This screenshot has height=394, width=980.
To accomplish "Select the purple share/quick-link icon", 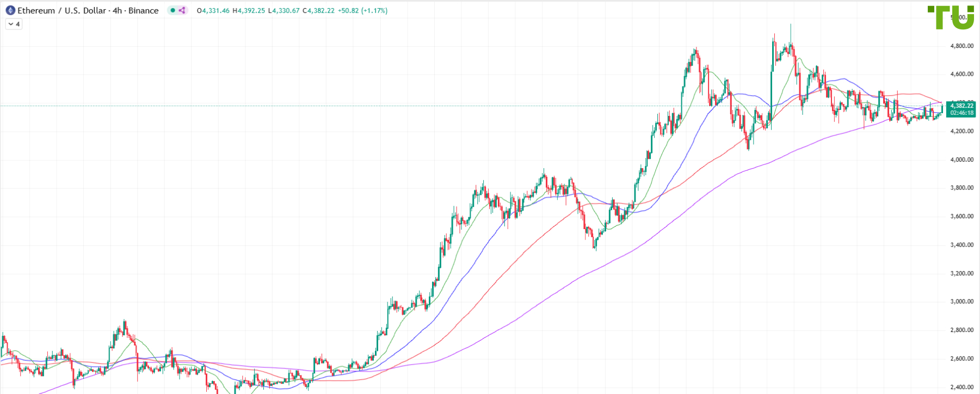I will click(x=182, y=10).
